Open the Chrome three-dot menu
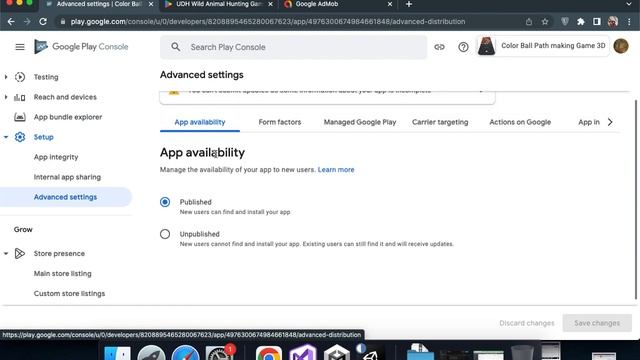This screenshot has height=360, width=640. (x=629, y=22)
